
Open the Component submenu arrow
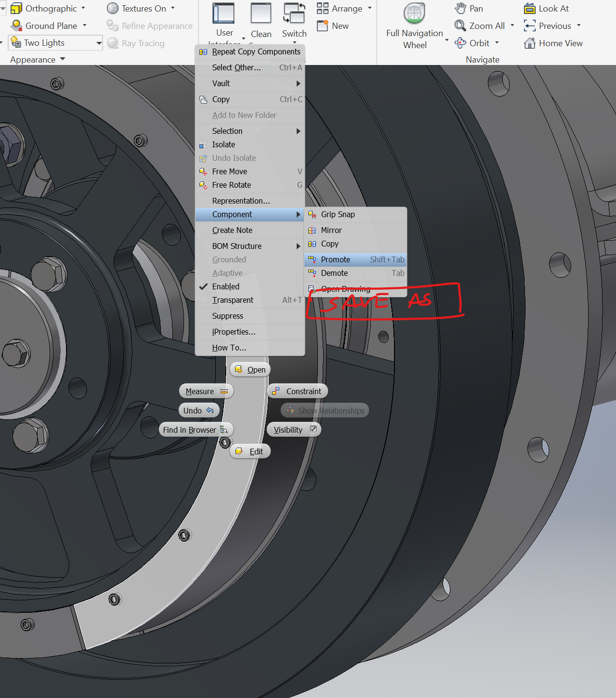[x=298, y=214]
